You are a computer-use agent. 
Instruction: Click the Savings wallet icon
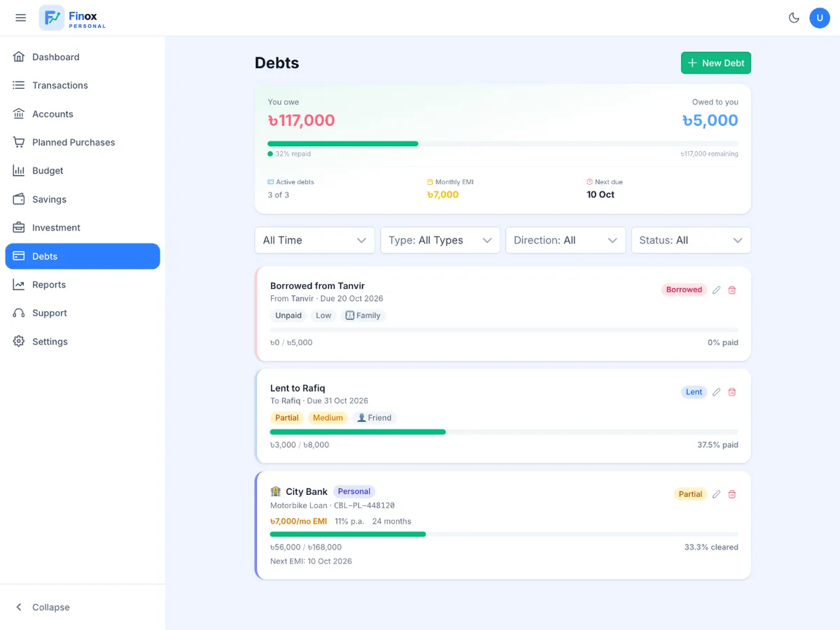click(x=19, y=199)
